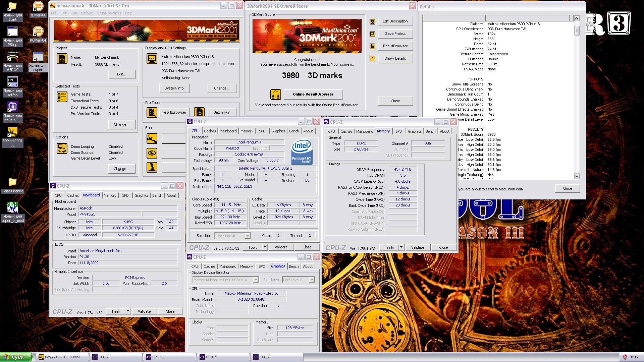
Task: Click System Info button
Action: [174, 88]
